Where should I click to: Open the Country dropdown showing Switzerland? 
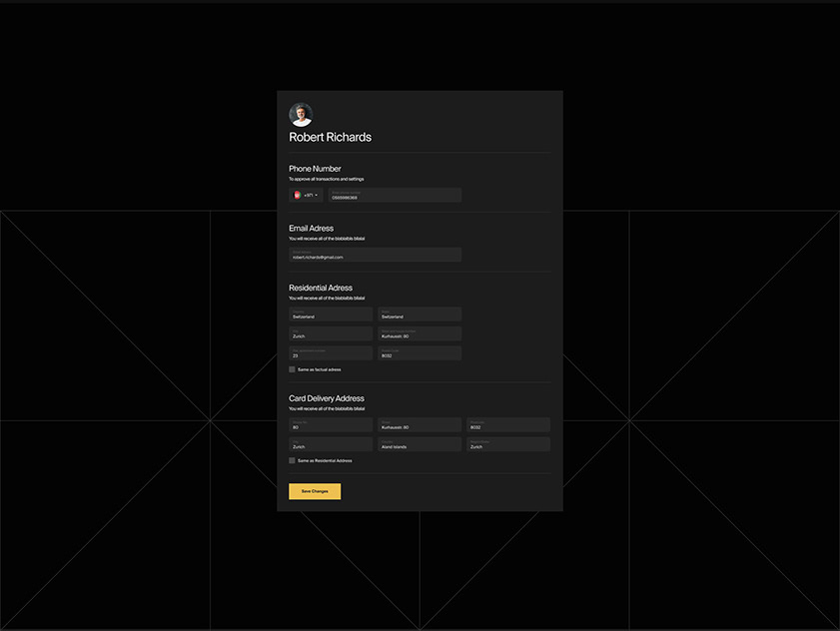(x=330, y=315)
